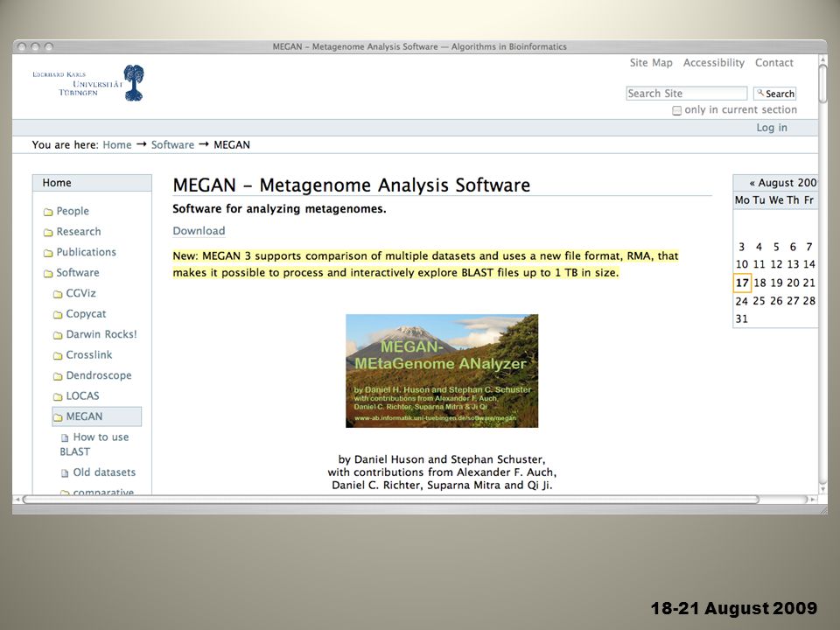Select the Home header in the navigation panel
The width and height of the screenshot is (840, 630).
coord(92,183)
